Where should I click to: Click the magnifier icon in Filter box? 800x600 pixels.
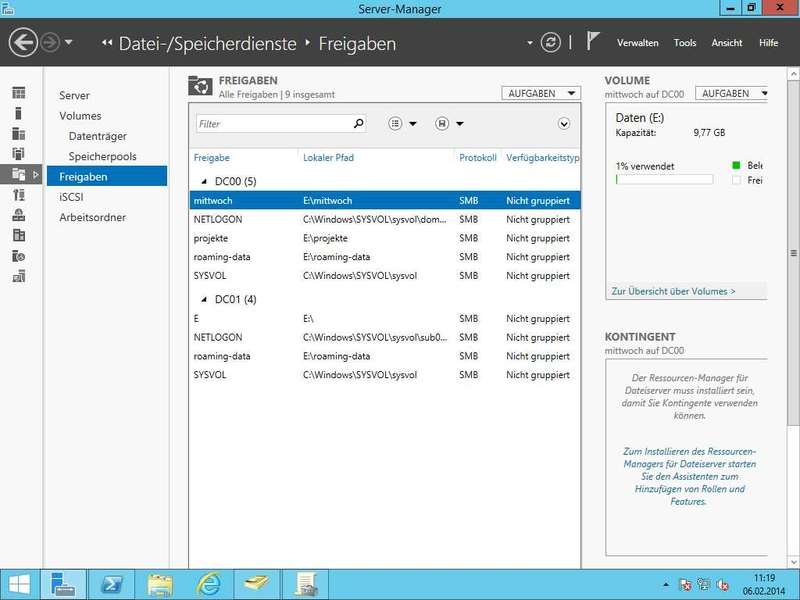pos(359,124)
